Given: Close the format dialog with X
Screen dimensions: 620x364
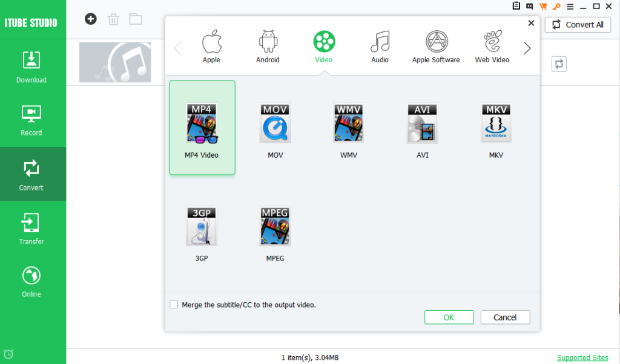Looking at the screenshot, I should click(531, 23).
